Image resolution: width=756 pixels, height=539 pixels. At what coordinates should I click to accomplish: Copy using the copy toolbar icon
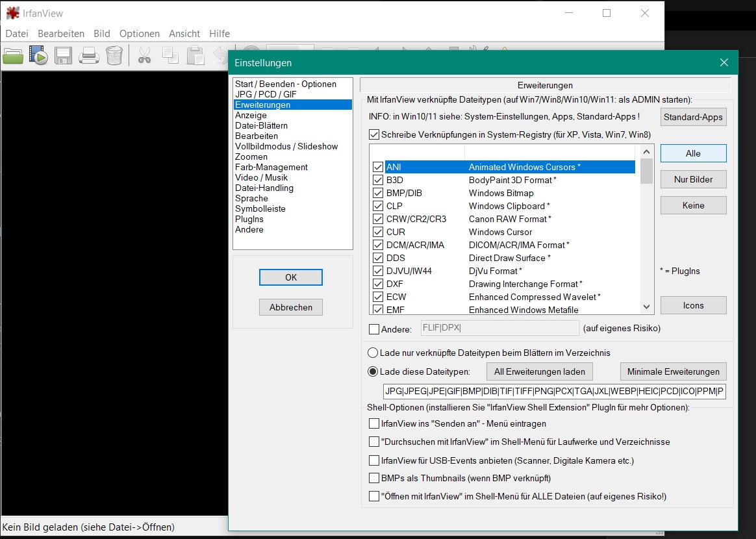(170, 55)
